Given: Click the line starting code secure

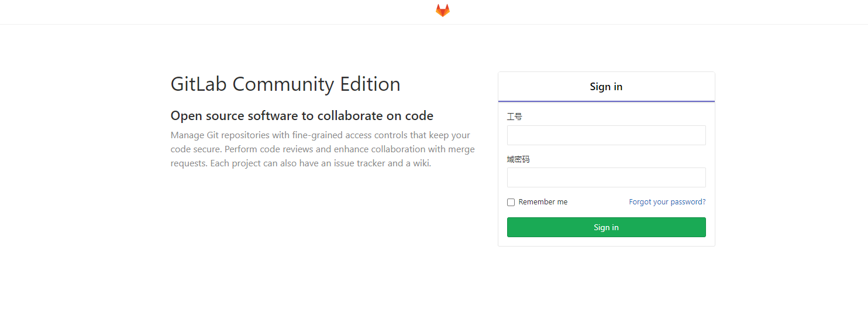Looking at the screenshot, I should click(322, 149).
